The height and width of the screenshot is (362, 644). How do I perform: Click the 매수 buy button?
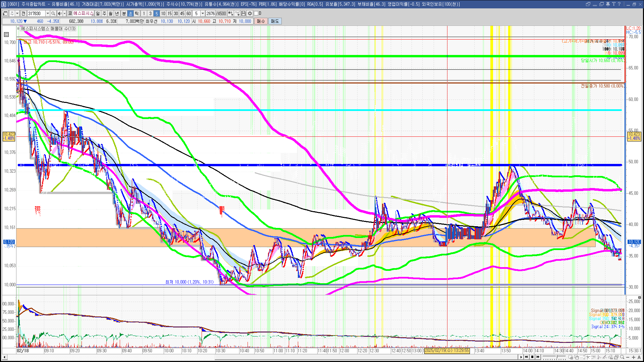(261, 21)
